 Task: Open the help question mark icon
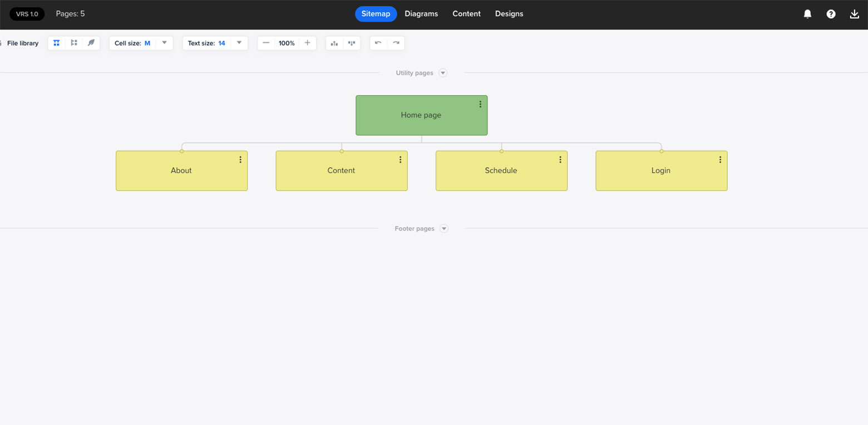coord(831,13)
